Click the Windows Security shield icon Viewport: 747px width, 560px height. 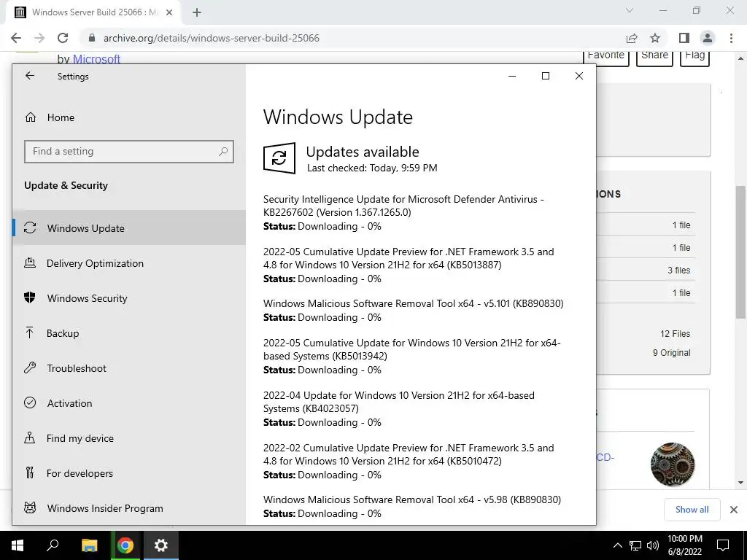29,297
